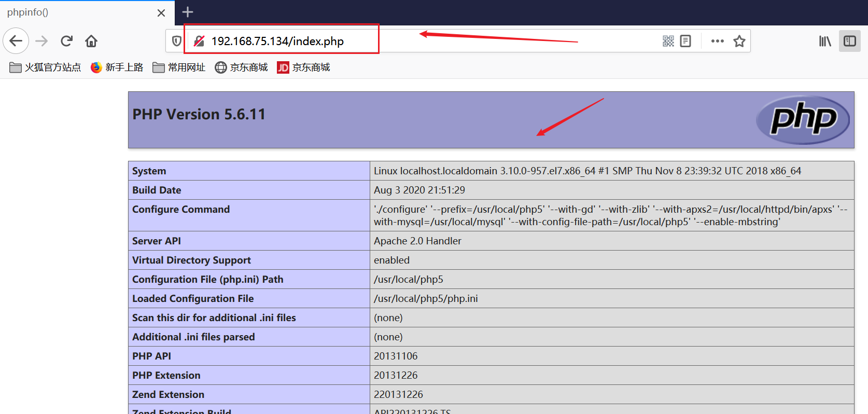Open 火狐官方站点 bookmark folder

click(x=46, y=67)
